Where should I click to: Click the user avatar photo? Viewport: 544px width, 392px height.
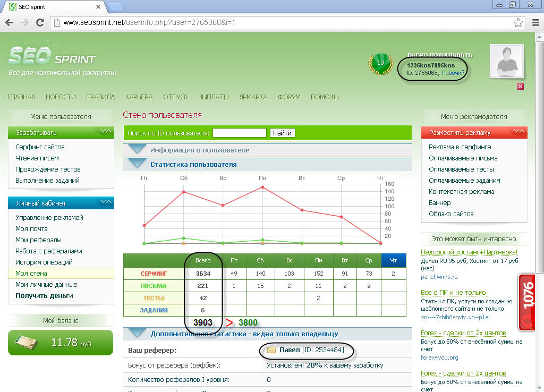point(506,62)
